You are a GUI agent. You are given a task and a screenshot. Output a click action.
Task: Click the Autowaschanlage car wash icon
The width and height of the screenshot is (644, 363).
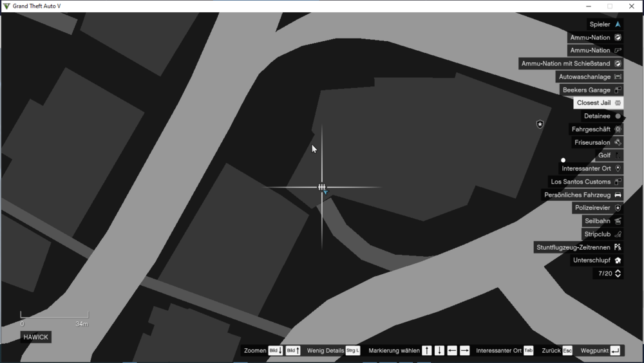click(x=618, y=77)
